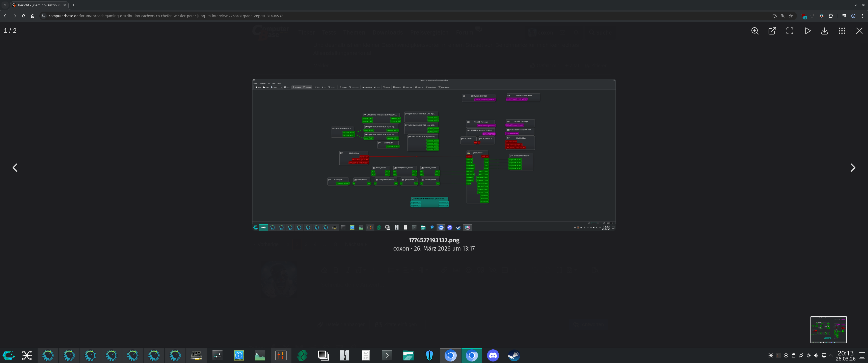
Task: Toggle lightbox thumbnails grid
Action: pyautogui.click(x=842, y=31)
